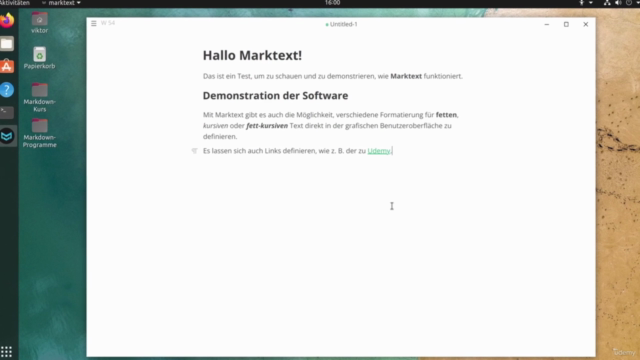Minimize the Marktext window
This screenshot has width=640, height=360.
click(547, 24)
